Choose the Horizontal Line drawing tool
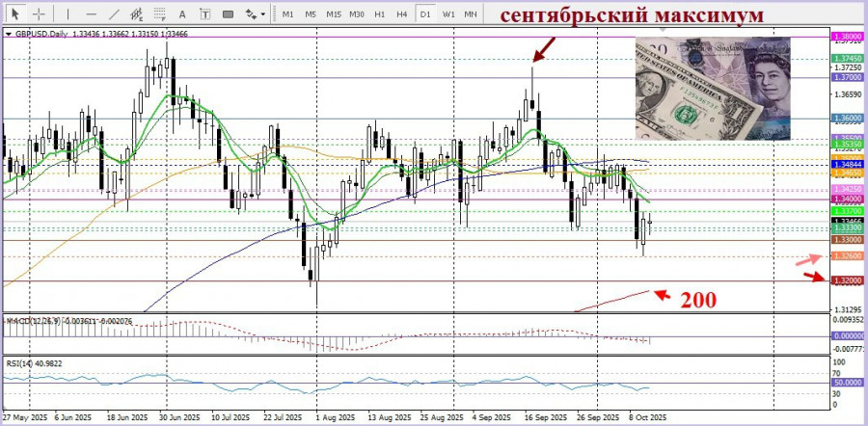Screen dimensions: 868x426 click(x=92, y=13)
